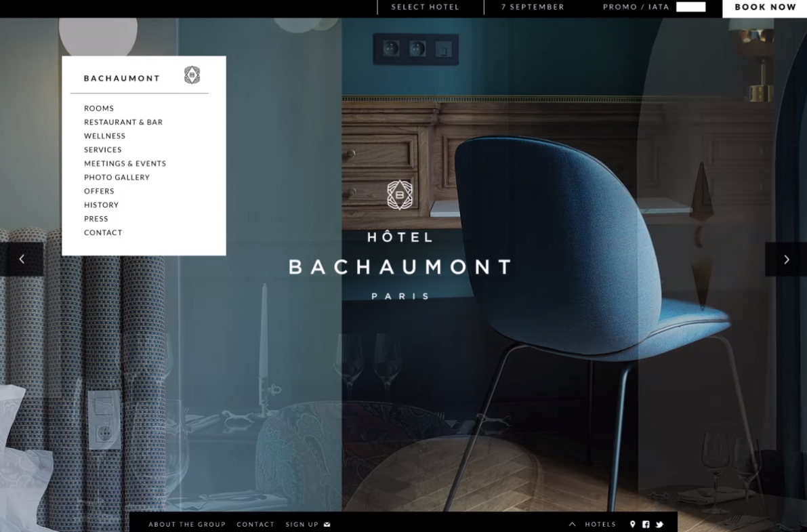Open Meetings & Events section
Viewport: 807px width, 532px height.
coord(125,163)
